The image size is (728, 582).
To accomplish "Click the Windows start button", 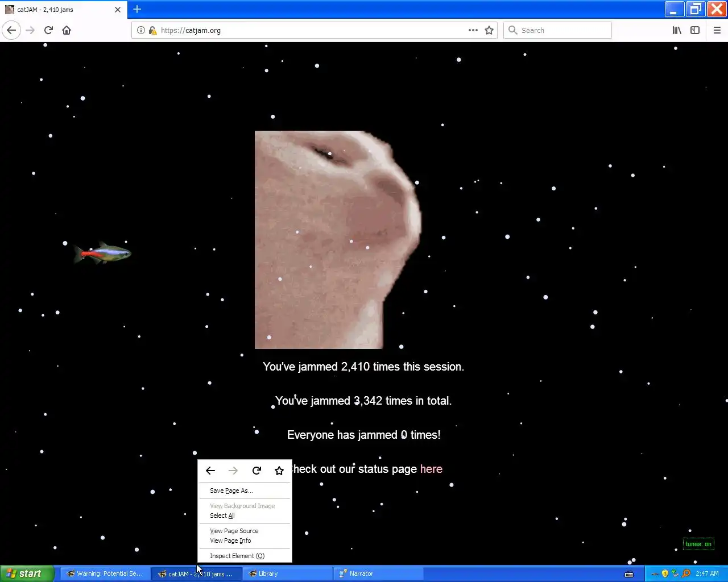I will [27, 573].
